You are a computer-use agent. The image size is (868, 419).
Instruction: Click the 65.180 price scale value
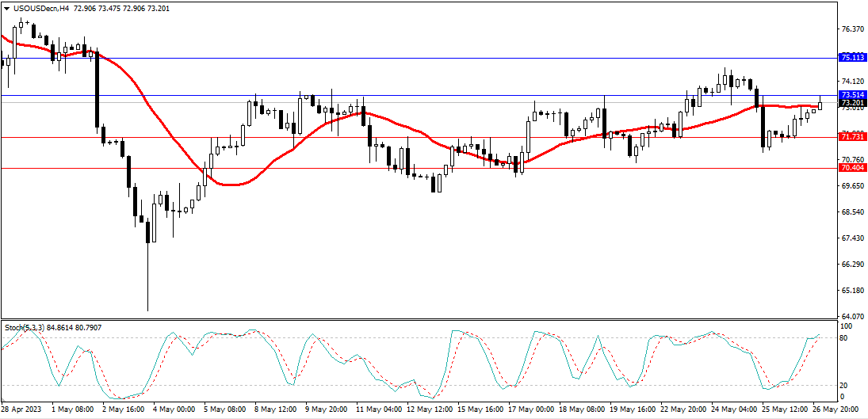tap(852, 291)
